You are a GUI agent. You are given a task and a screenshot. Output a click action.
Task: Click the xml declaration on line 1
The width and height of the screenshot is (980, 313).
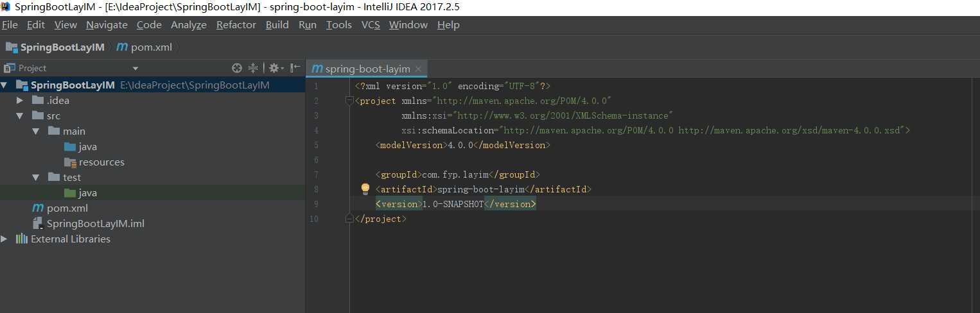[452, 86]
